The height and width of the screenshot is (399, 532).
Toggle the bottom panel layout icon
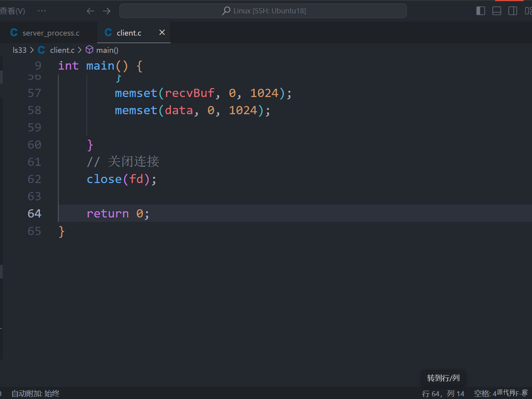point(496,11)
